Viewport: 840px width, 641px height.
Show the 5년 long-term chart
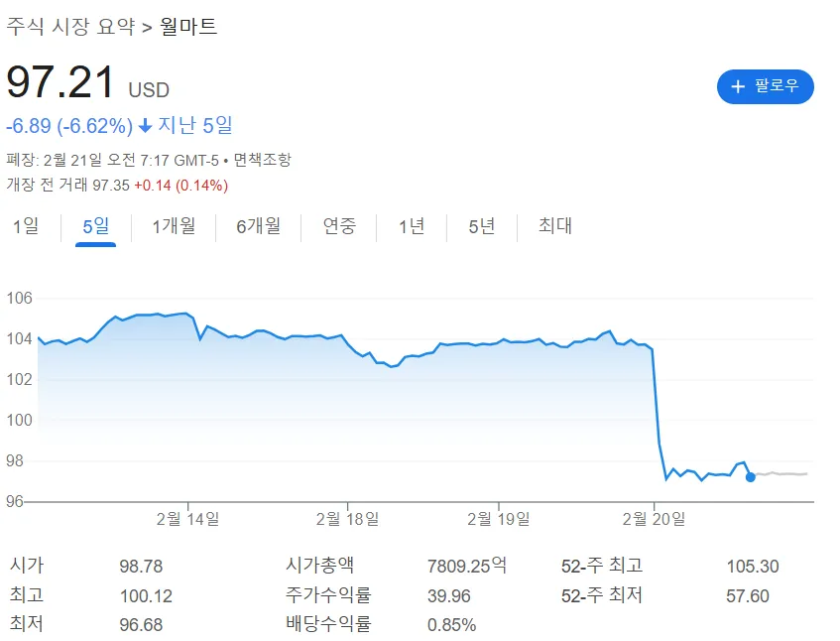[x=481, y=226]
